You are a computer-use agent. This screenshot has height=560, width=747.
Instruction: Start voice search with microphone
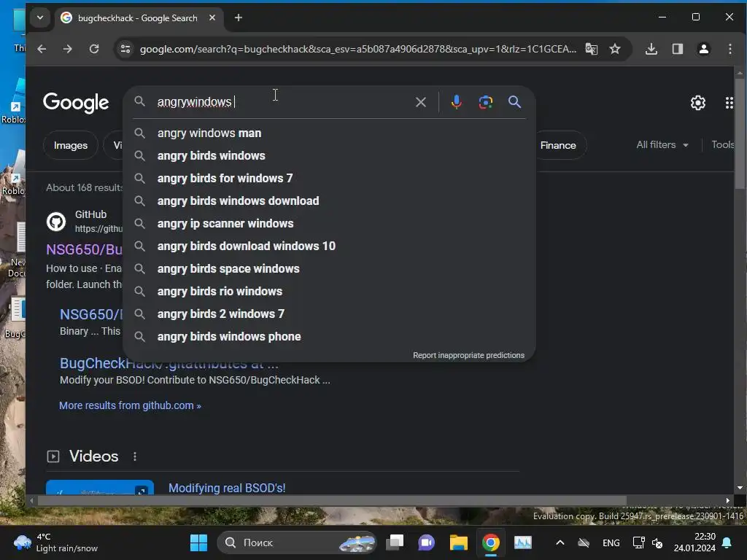[457, 102]
